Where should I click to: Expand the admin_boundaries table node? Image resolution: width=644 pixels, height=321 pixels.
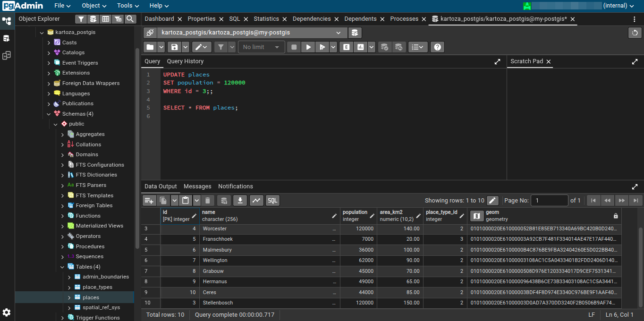tap(69, 277)
